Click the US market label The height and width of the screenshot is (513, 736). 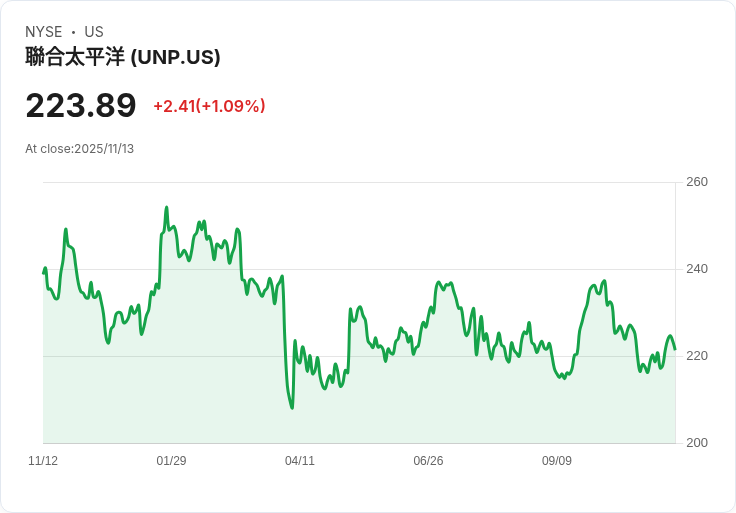(94, 32)
